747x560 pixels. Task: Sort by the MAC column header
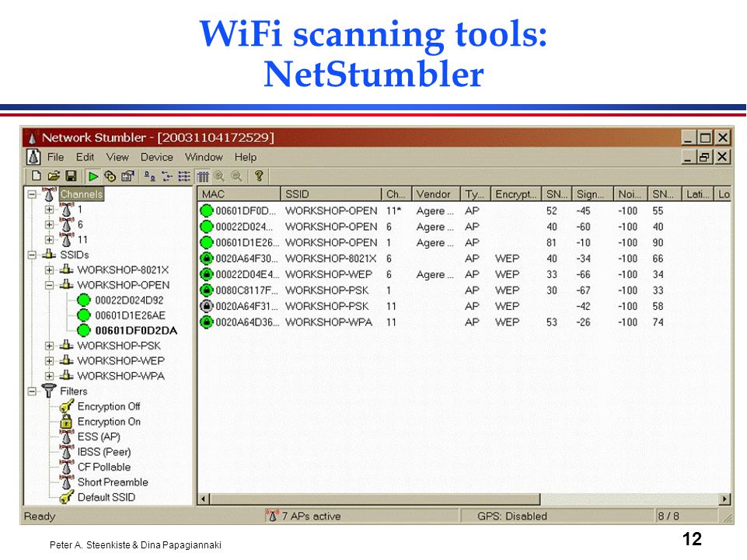tap(239, 194)
